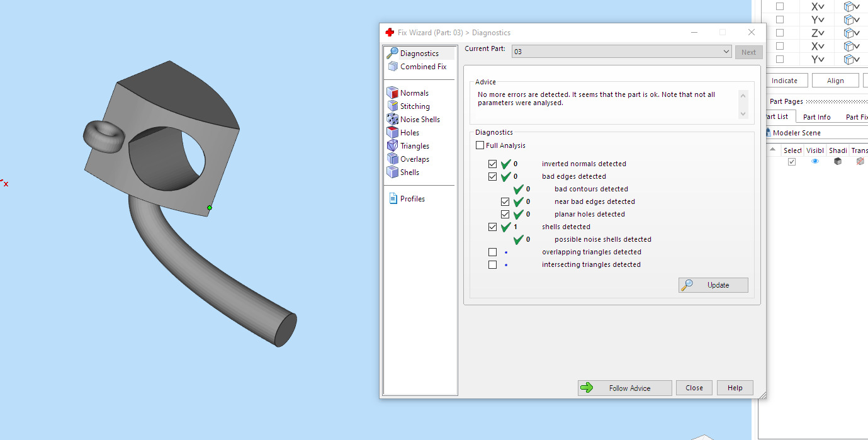The image size is (868, 440).
Task: Close the Fix Wizard window with X
Action: [751, 32]
